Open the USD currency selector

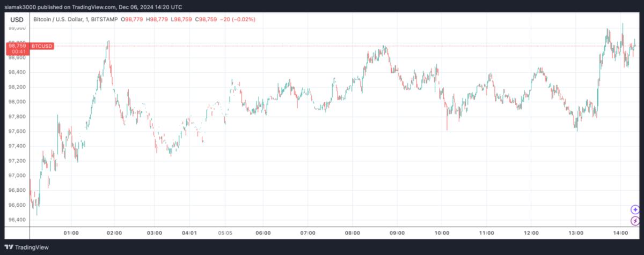coord(17,19)
